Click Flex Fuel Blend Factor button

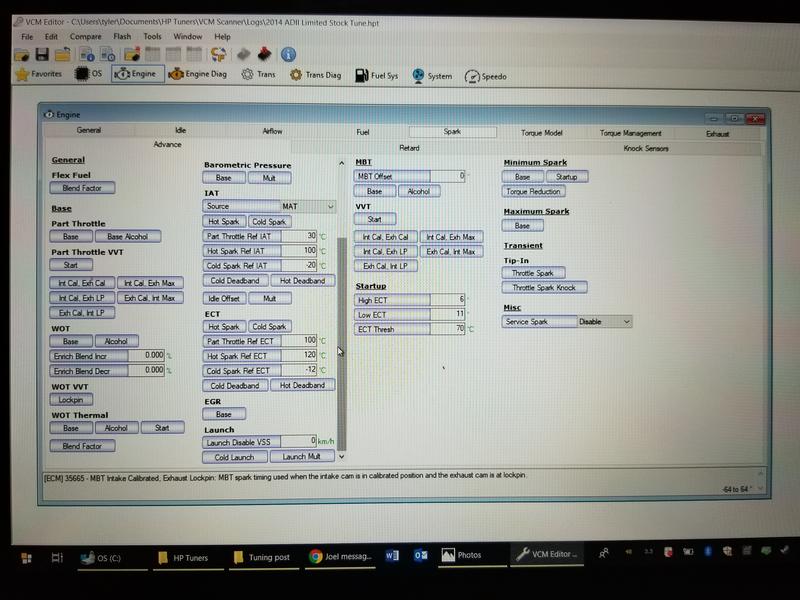coord(82,188)
